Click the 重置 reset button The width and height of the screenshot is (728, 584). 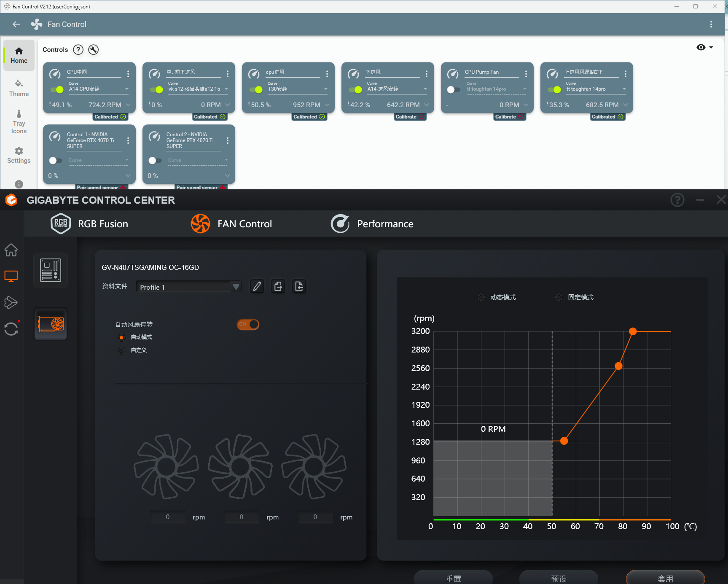pos(453,578)
